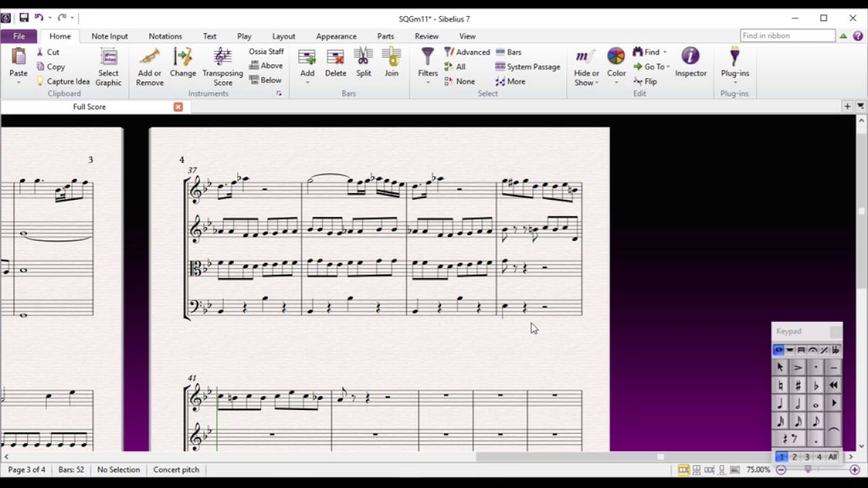Click the Save icon in title bar
The height and width of the screenshot is (488, 868).
coord(24,18)
